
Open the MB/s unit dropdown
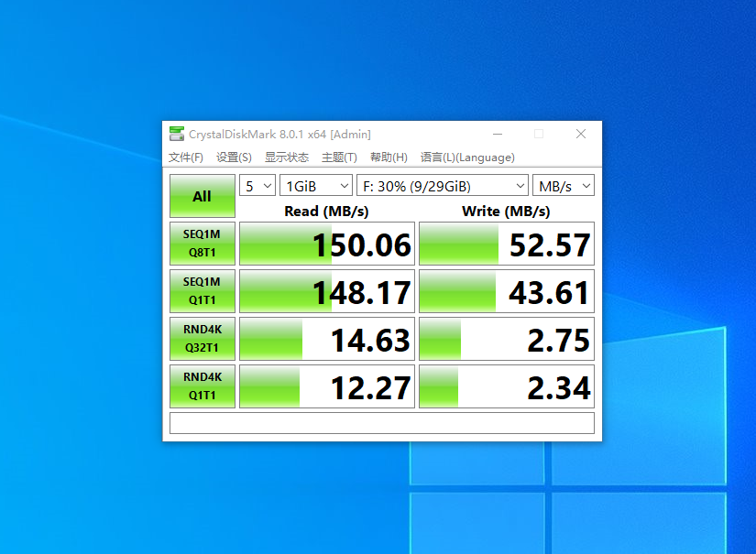point(564,186)
